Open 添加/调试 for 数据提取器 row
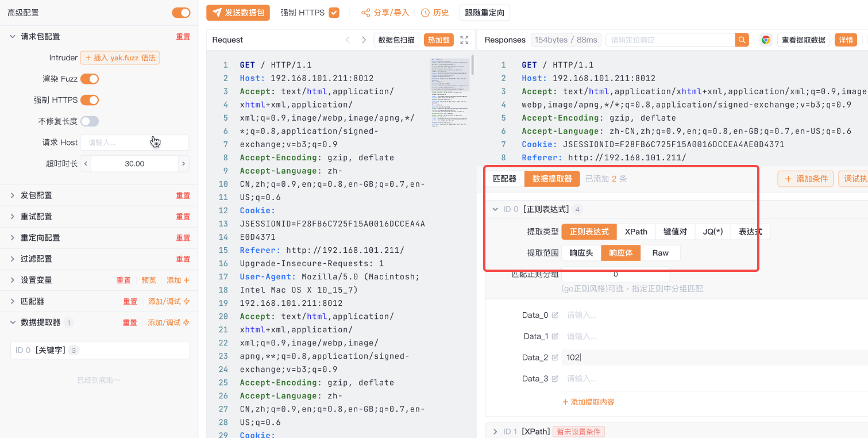The width and height of the screenshot is (868, 438). tap(169, 323)
